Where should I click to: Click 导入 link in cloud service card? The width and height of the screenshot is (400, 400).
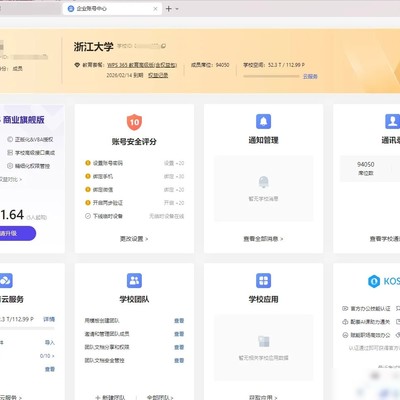click(x=50, y=342)
